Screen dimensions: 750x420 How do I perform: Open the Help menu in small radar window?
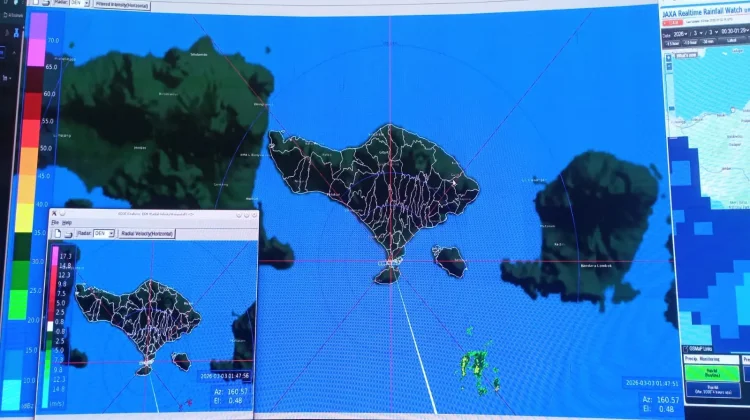[67, 222]
